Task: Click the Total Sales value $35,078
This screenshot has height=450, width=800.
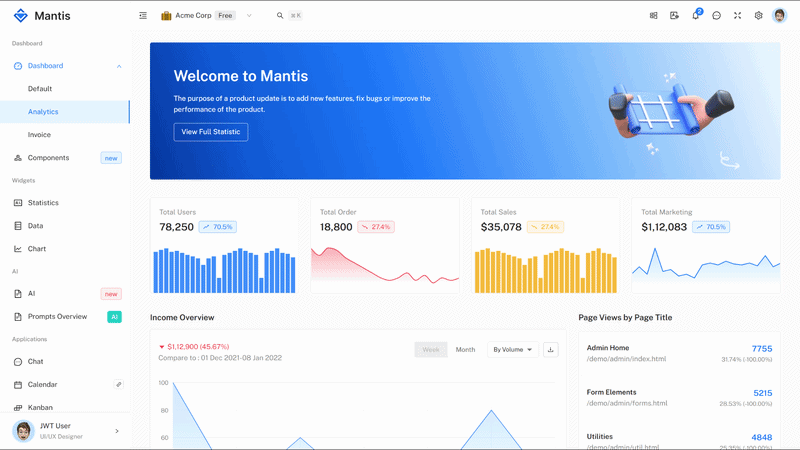Action: (501, 227)
